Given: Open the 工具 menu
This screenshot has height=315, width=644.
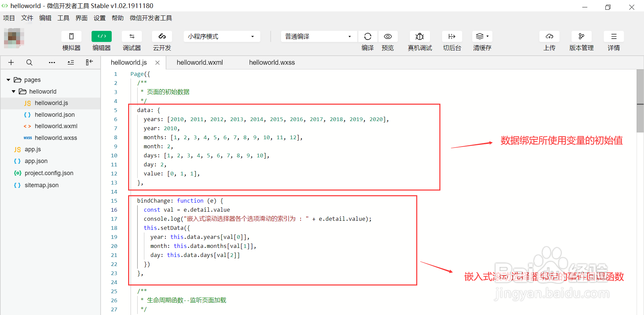Looking at the screenshot, I should (63, 18).
